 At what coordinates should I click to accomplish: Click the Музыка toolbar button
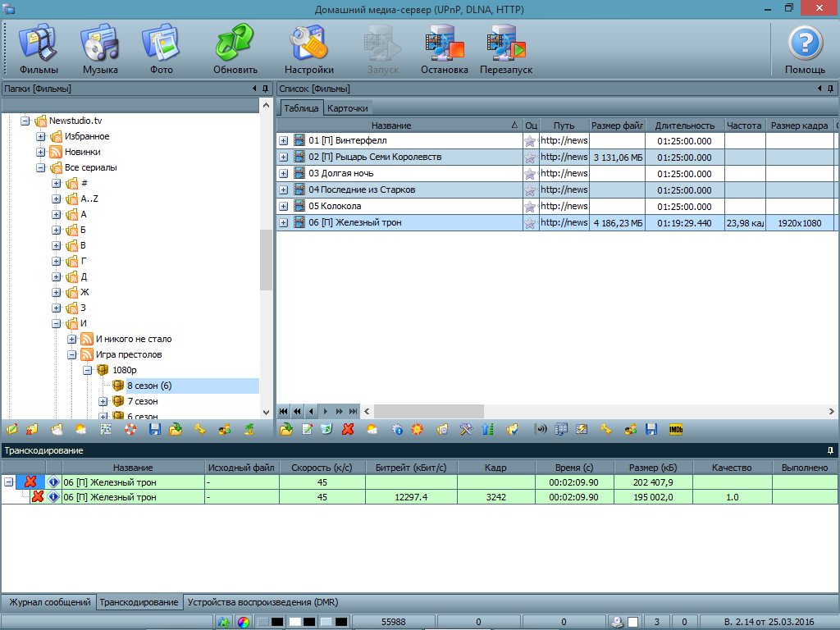click(100, 49)
